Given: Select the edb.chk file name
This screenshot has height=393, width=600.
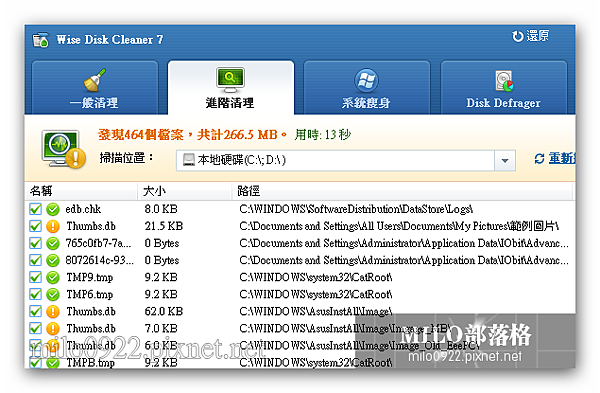Looking at the screenshot, I should tap(83, 209).
